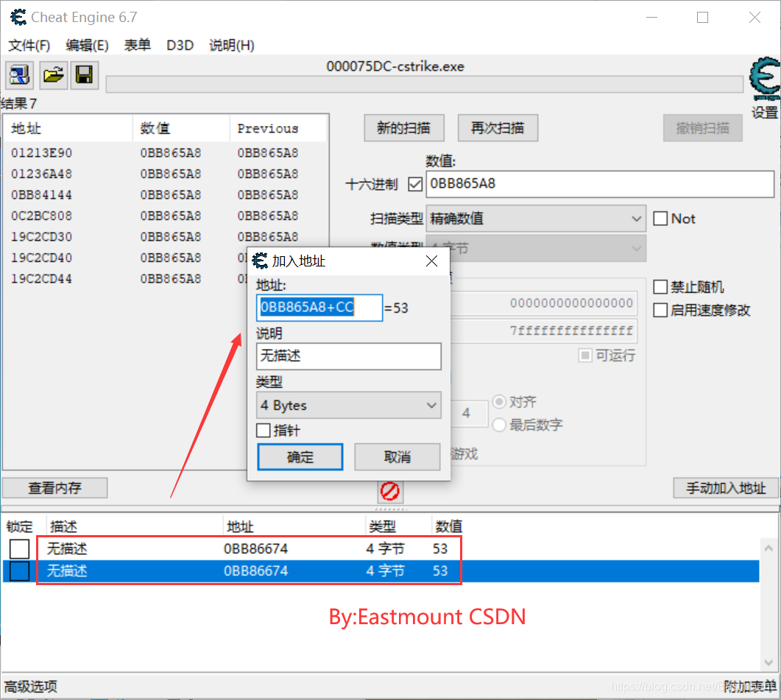
Task: Select result row 19C2CD44
Action: [x=126, y=278]
